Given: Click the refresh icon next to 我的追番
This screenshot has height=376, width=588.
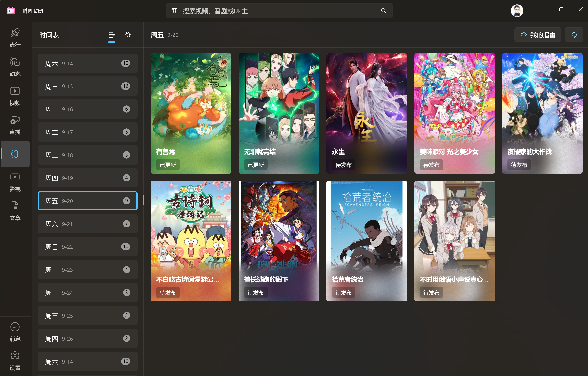Looking at the screenshot, I should point(574,35).
